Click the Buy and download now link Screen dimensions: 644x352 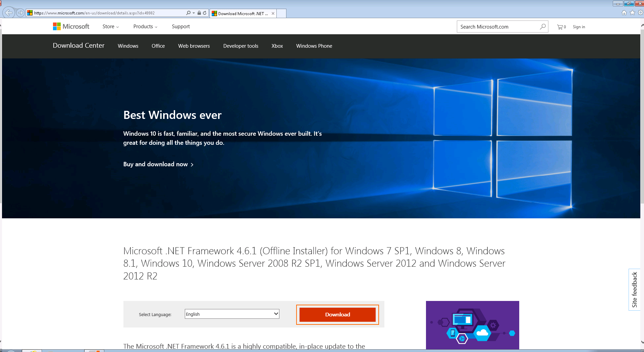click(158, 164)
